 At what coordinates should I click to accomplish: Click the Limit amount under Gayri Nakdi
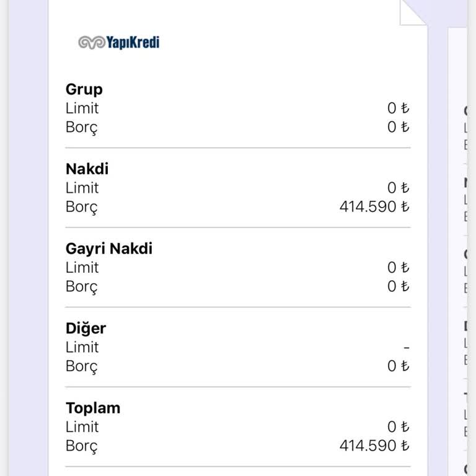coord(399,268)
